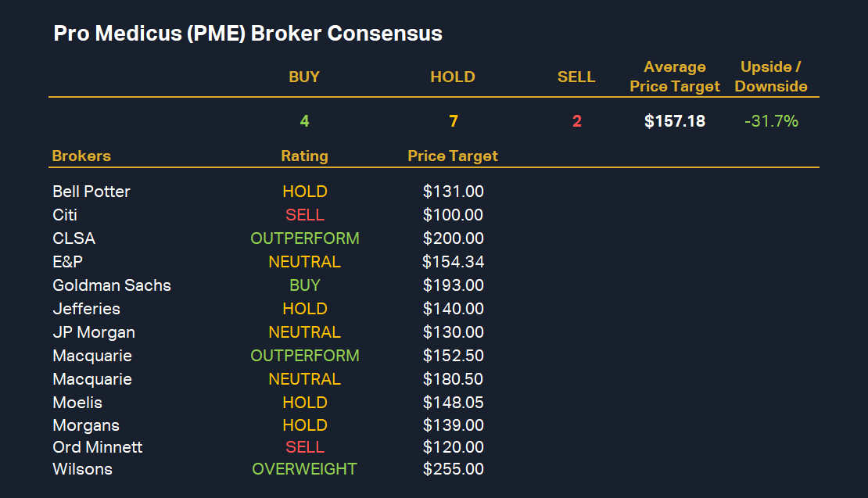This screenshot has height=498, width=868.
Task: Open the Bell Potter broker row
Action: coord(91,192)
